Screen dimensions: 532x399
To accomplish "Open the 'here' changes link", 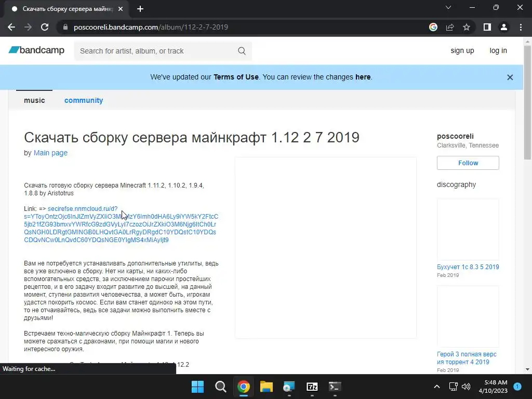I will tap(363, 77).
